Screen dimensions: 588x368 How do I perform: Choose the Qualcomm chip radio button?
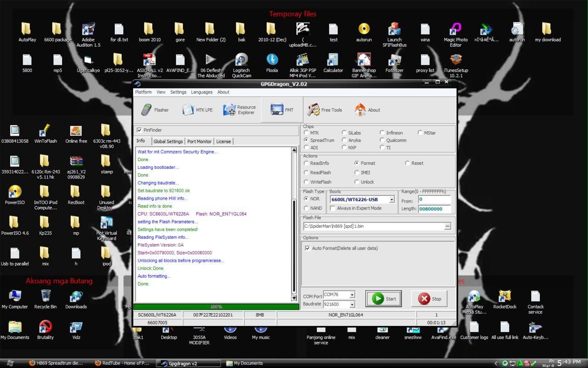click(382, 140)
